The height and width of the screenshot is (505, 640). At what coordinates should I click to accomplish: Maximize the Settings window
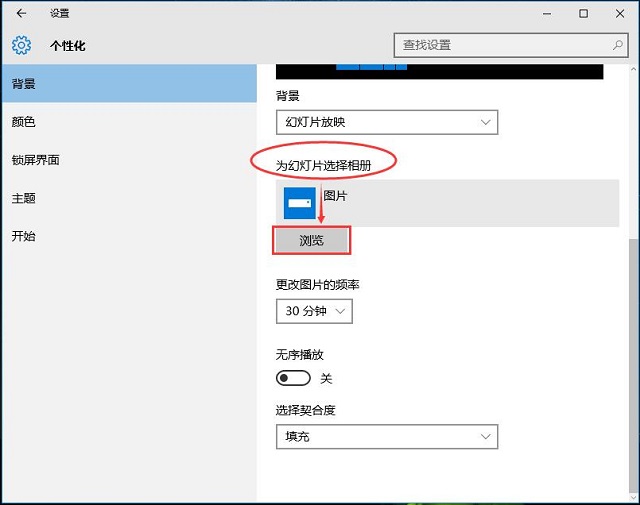pyautogui.click(x=583, y=14)
